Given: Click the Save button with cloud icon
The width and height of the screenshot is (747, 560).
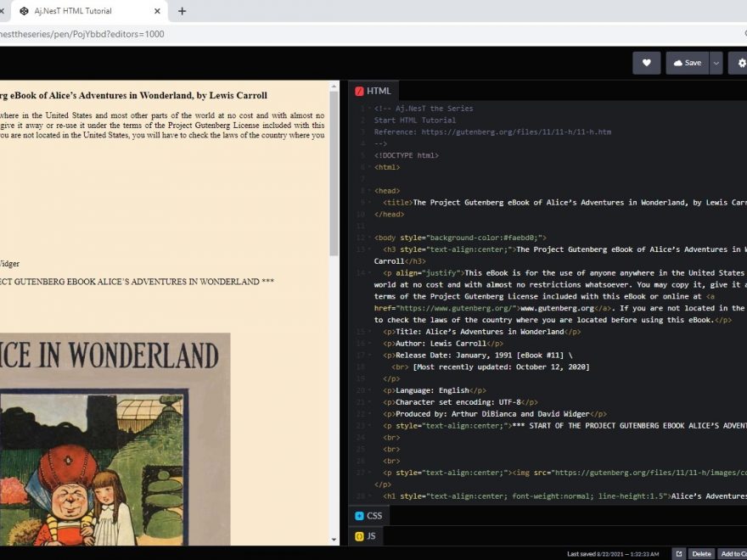Looking at the screenshot, I should (x=687, y=63).
